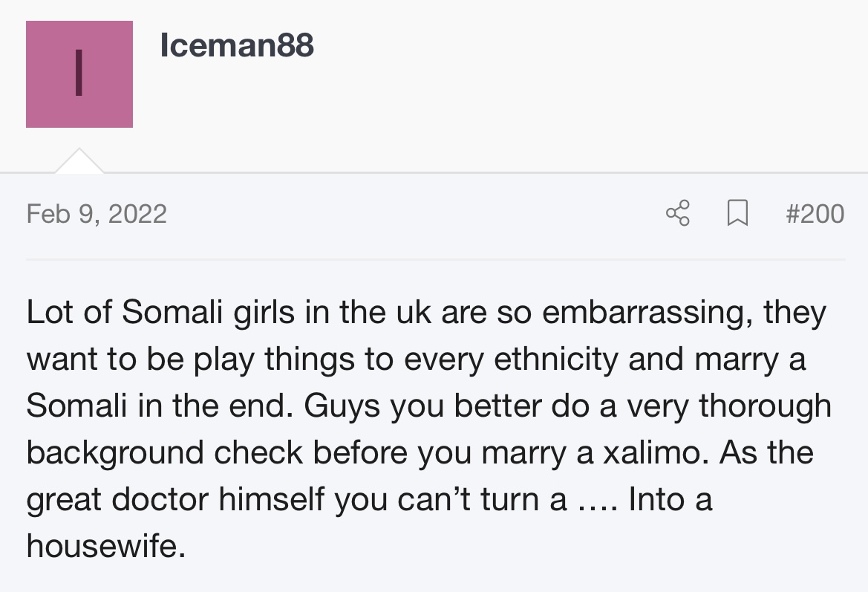Click the Feb 9, 2022 date link

click(x=97, y=214)
